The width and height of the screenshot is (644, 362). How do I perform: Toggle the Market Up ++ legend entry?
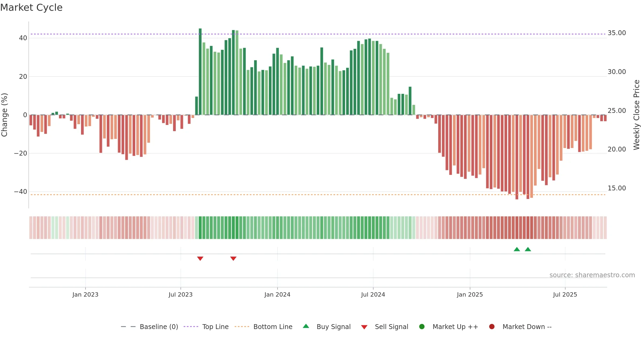click(x=448, y=327)
